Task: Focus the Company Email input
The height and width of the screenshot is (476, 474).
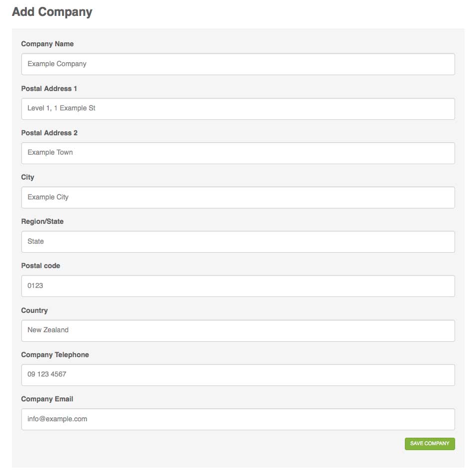Action: (x=238, y=419)
